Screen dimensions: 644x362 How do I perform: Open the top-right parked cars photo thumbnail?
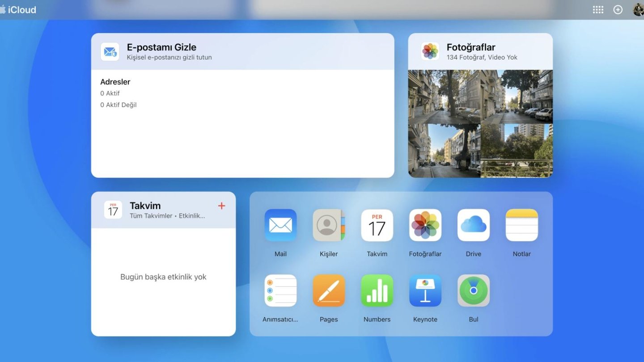coord(517,97)
